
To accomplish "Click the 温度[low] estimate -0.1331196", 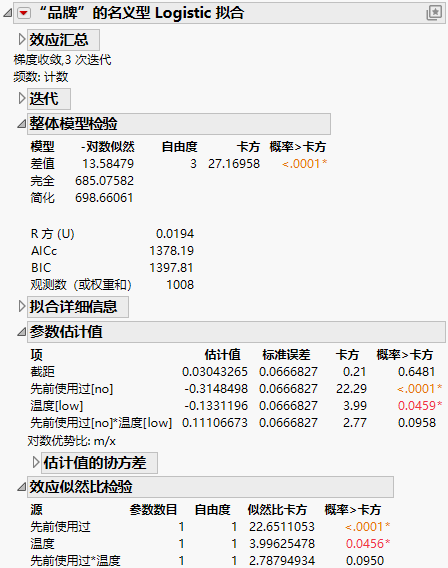I will 216,406.
